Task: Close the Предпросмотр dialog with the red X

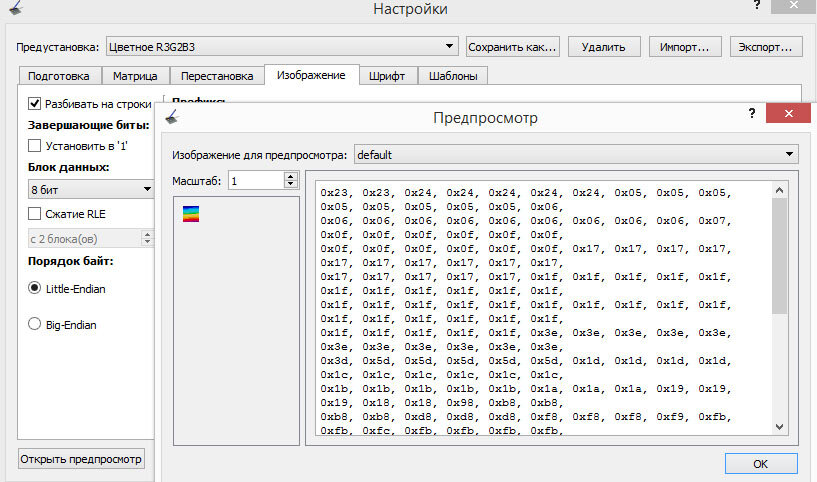Action: (788, 113)
